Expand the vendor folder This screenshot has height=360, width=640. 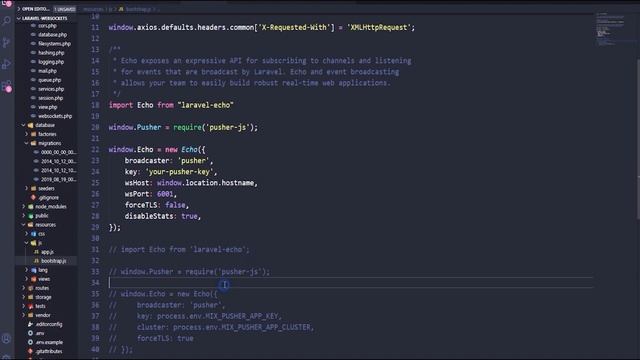(x=24, y=315)
